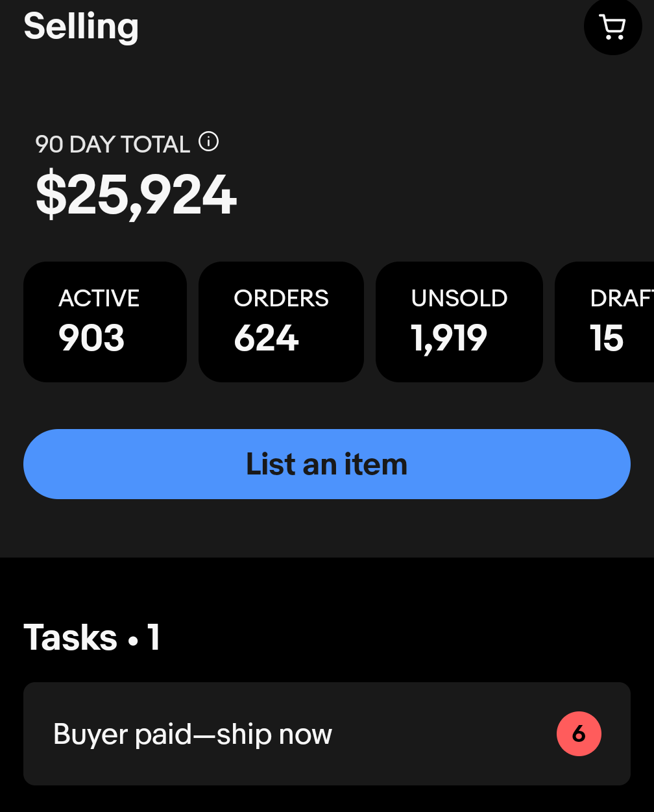The image size is (654, 812).
Task: Tap the 15 drafts count
Action: [x=607, y=338]
